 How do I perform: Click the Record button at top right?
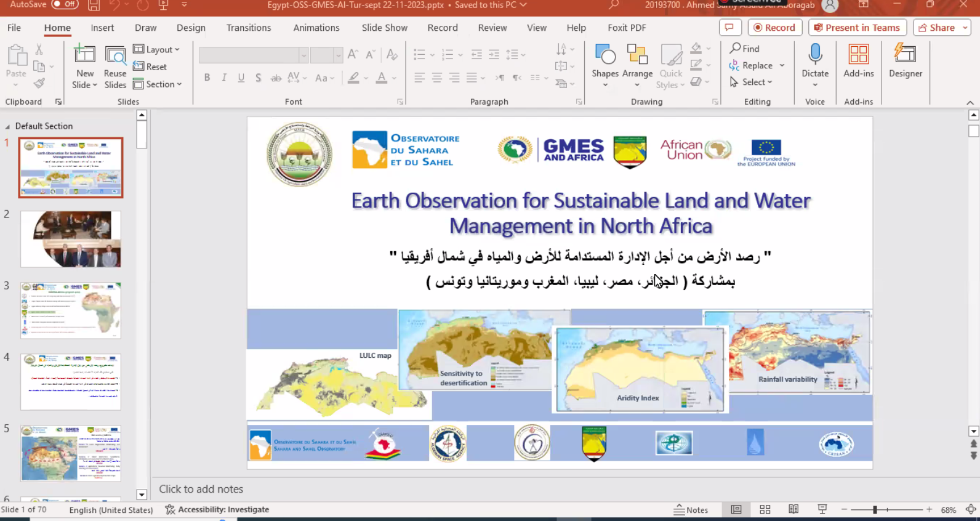(774, 28)
